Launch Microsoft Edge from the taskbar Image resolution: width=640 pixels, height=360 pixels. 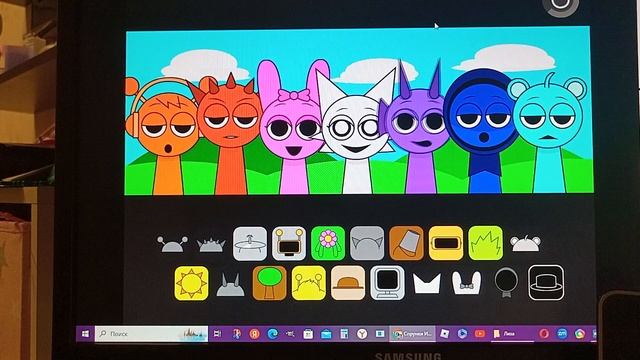tap(273, 334)
